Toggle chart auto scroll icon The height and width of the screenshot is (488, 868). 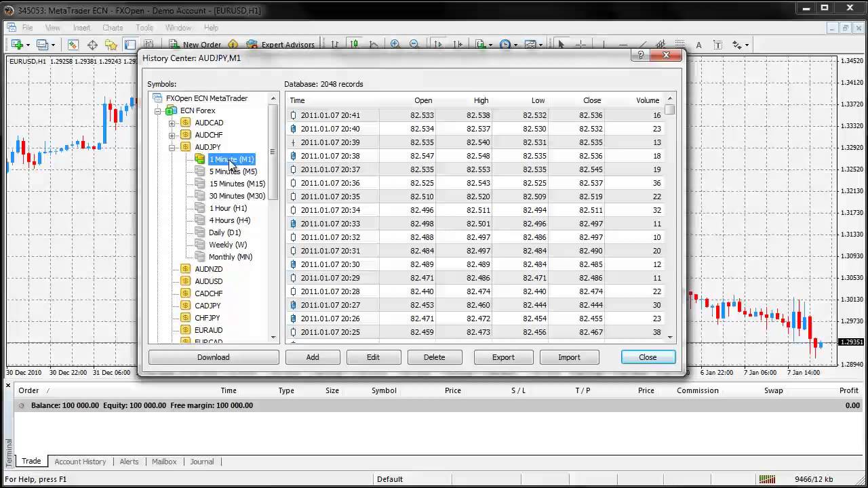click(x=438, y=45)
